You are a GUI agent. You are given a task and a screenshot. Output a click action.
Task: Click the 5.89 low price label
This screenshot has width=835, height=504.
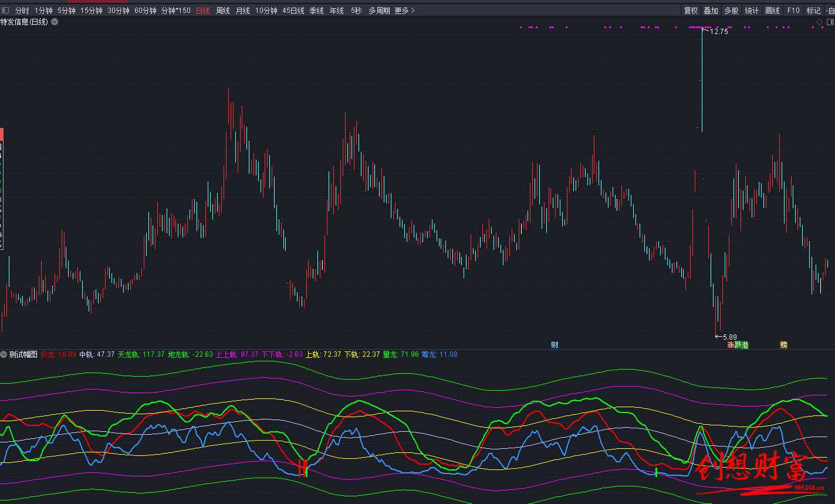point(729,337)
